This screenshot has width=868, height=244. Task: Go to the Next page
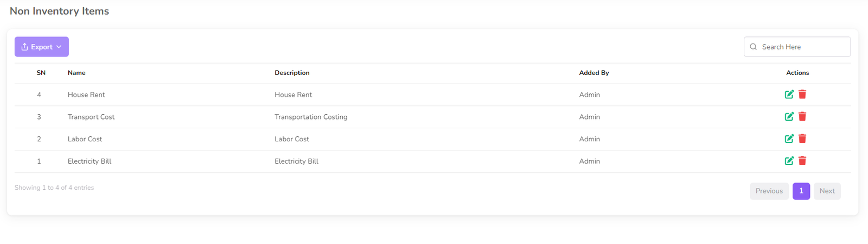point(827,191)
